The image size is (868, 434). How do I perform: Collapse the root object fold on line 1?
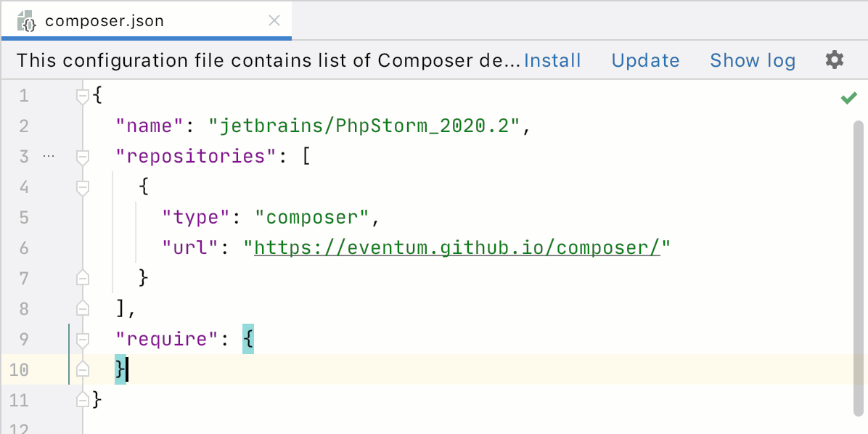(83, 95)
